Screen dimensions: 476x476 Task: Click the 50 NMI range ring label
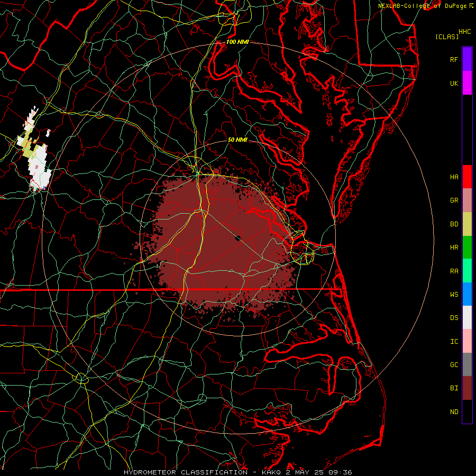[x=237, y=140]
